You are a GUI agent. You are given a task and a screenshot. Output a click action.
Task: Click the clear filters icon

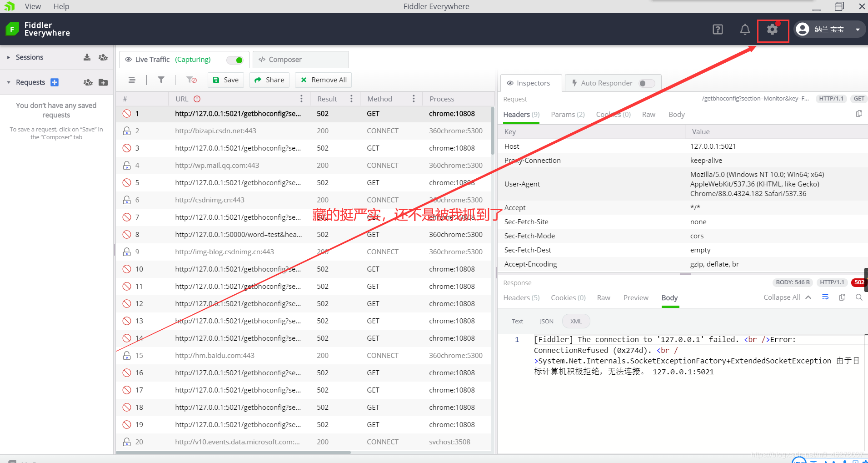192,80
